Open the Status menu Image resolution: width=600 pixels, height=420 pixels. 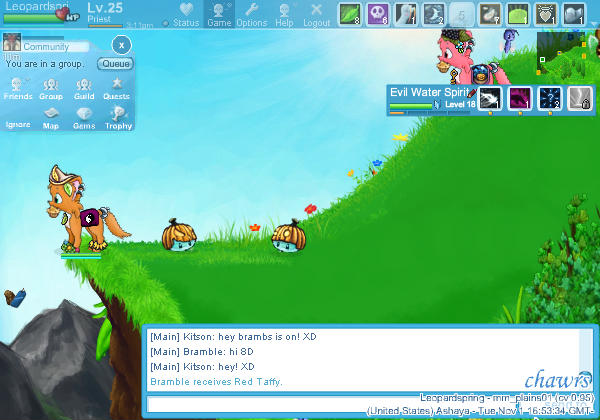click(x=186, y=15)
